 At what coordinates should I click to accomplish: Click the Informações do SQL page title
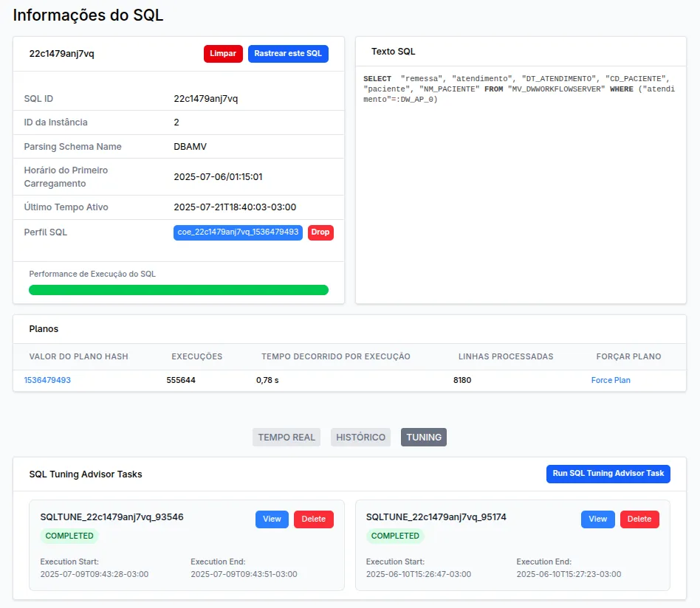click(87, 15)
